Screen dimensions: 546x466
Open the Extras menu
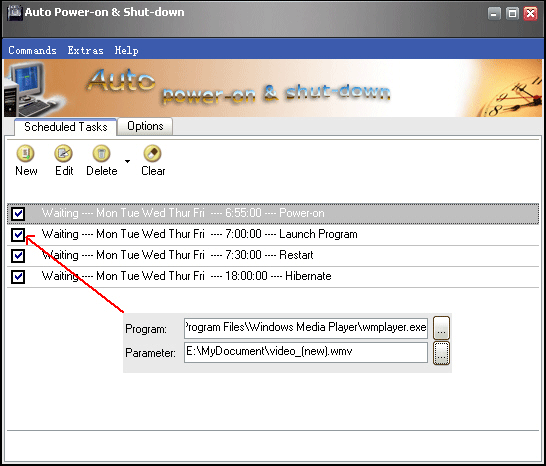tap(85, 51)
